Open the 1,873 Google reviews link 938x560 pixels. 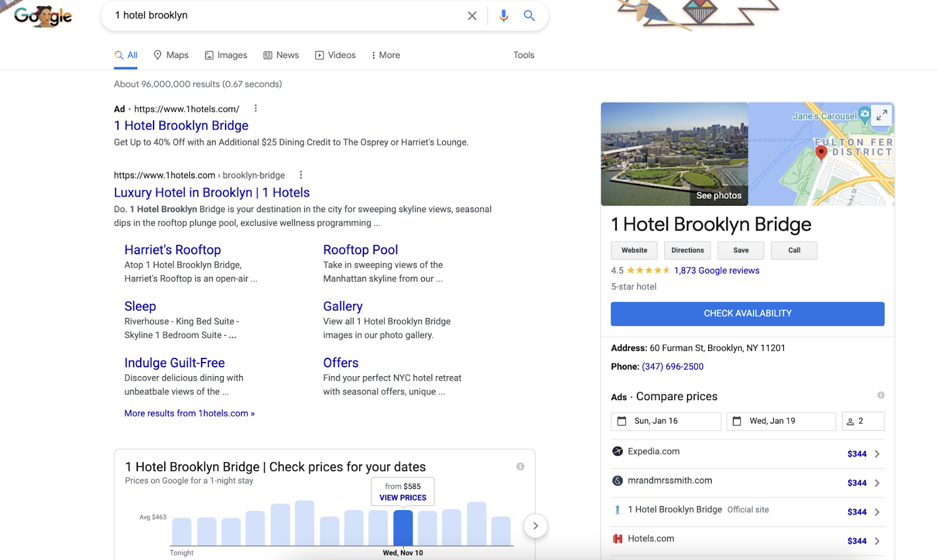(716, 271)
